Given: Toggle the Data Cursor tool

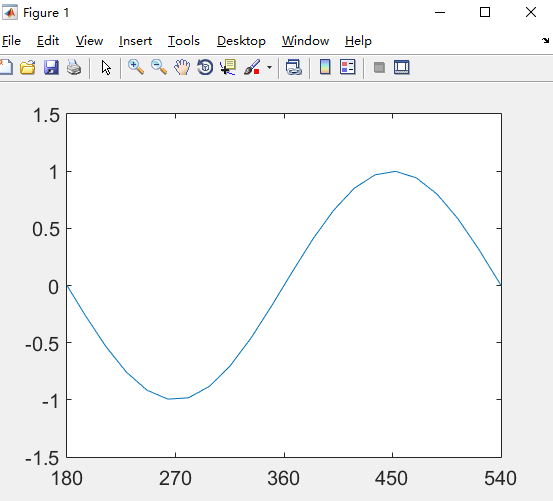Looking at the screenshot, I should pyautogui.click(x=228, y=67).
